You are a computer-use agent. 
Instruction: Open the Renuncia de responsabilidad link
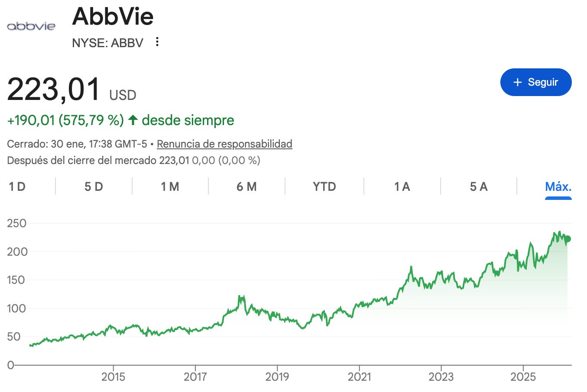coord(224,144)
